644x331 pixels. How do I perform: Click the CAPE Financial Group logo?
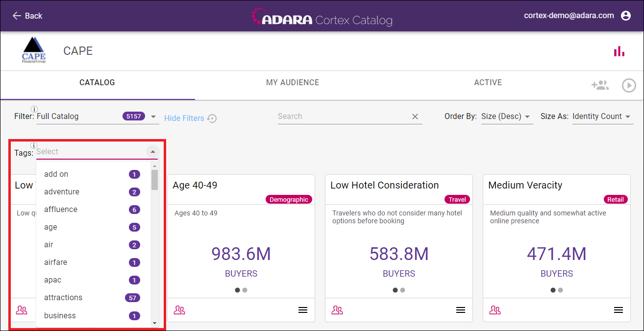[34, 50]
